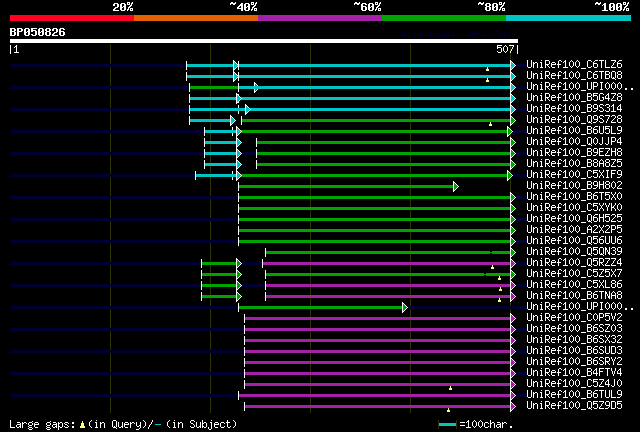Click the white query sequence bar
This screenshot has width=640, height=432.
(264, 41)
